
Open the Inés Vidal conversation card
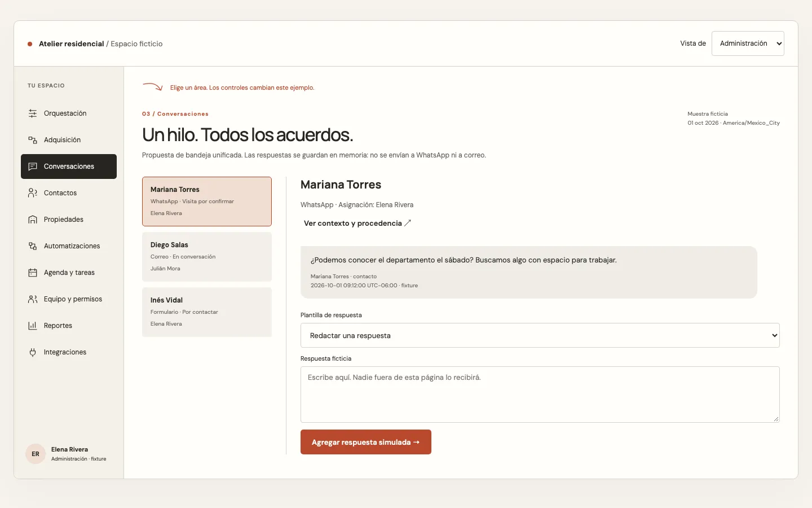207,312
